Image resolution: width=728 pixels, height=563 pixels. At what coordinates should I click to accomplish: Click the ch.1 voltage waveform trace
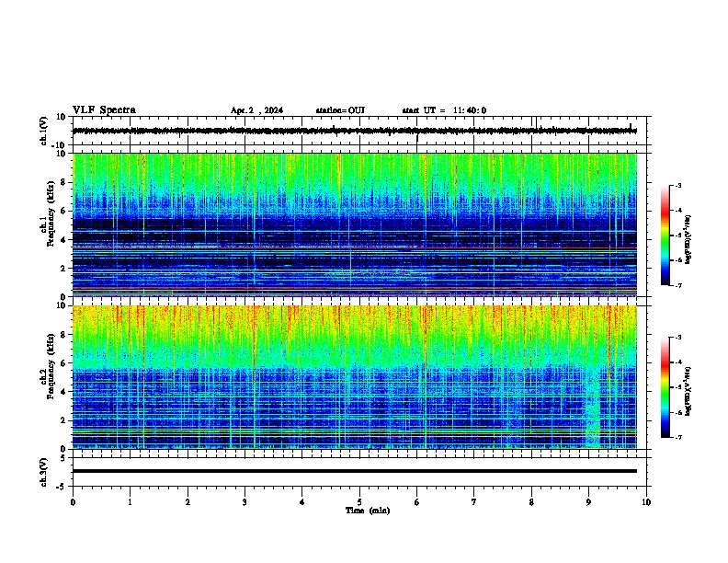click(x=355, y=131)
